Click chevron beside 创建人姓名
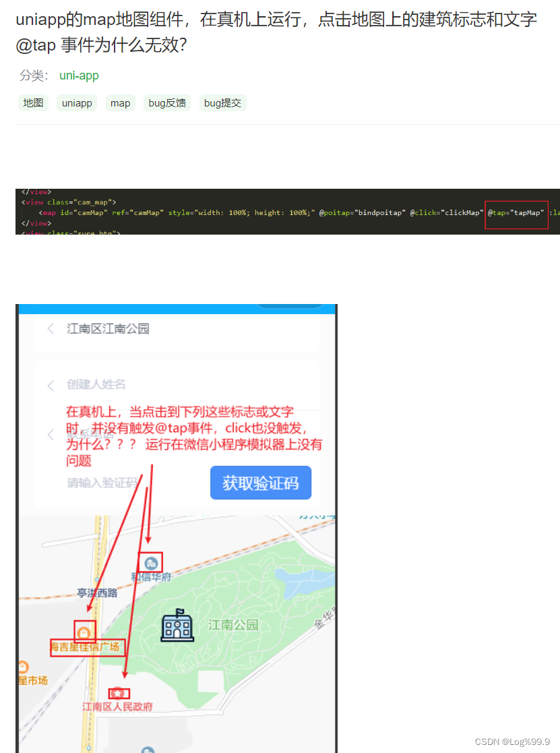The height and width of the screenshot is (753, 560). [x=51, y=385]
